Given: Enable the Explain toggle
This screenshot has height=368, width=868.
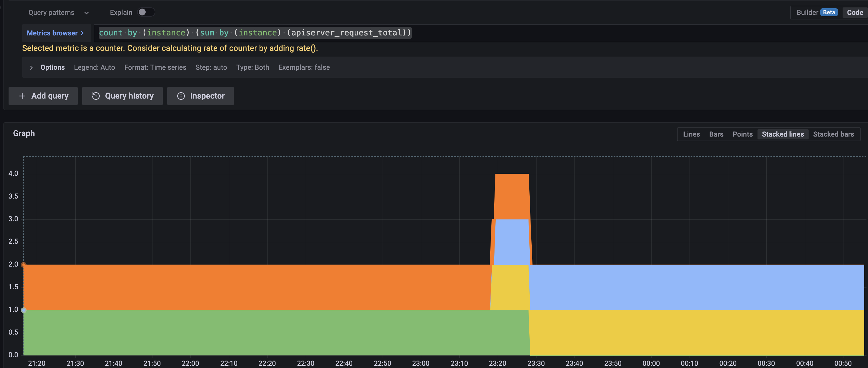Looking at the screenshot, I should (x=146, y=12).
